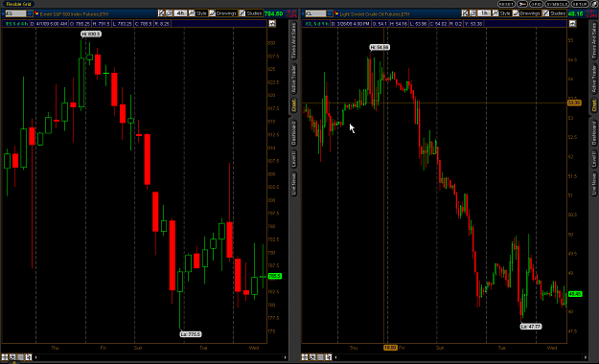The width and height of the screenshot is (599, 364).
Task: Open the Level II side tab on right panel
Action: [x=594, y=159]
